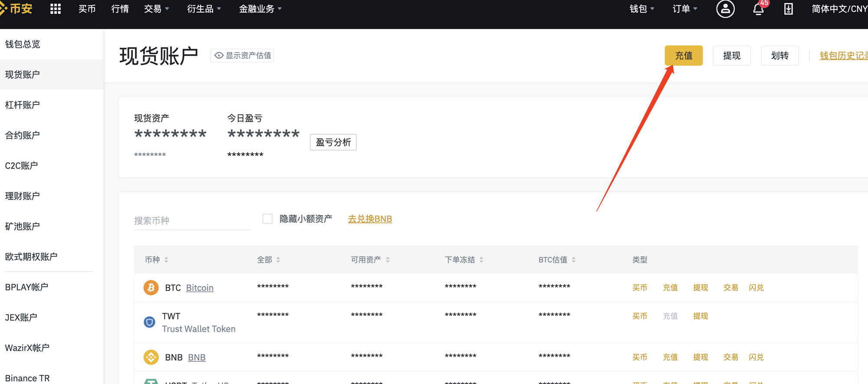This screenshot has height=384, width=868.
Task: Select 合约账户 in sidebar
Action: 52,135
